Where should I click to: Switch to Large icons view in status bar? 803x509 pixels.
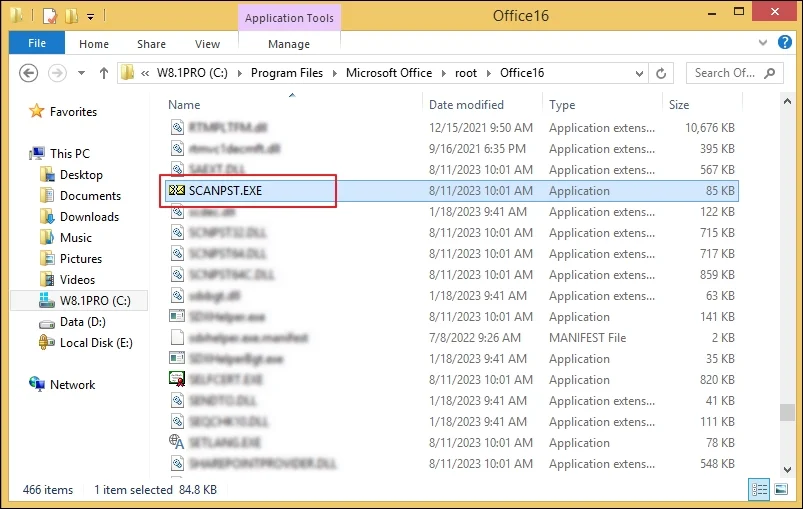782,490
